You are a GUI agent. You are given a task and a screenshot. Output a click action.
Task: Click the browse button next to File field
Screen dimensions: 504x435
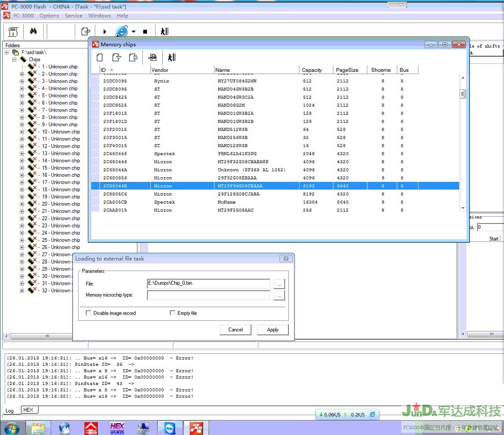coord(279,284)
